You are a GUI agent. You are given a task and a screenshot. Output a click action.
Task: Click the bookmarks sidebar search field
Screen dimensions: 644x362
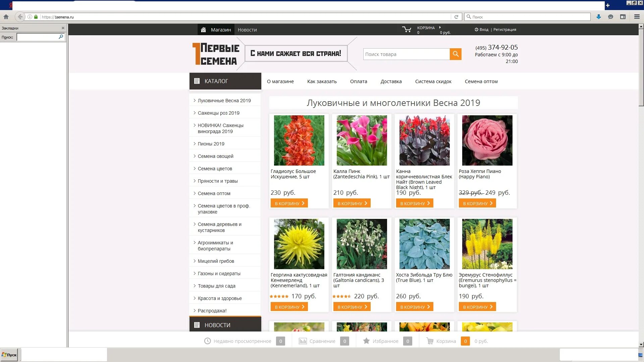click(x=38, y=37)
